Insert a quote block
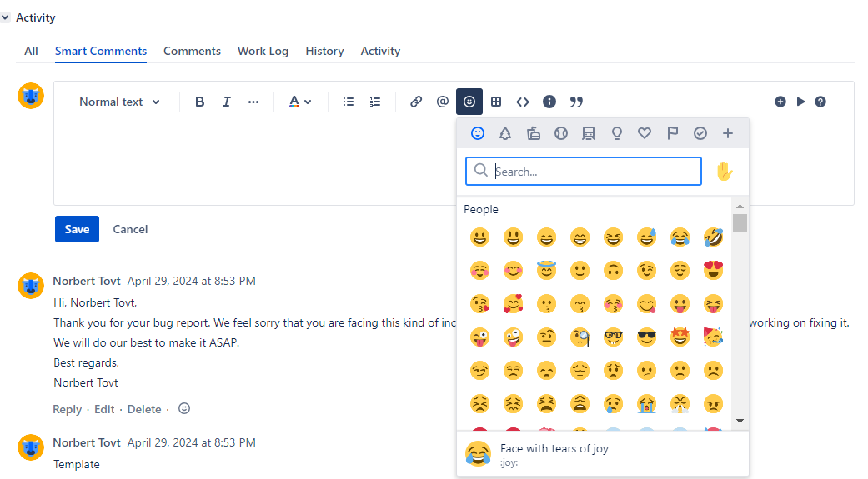 tap(576, 102)
